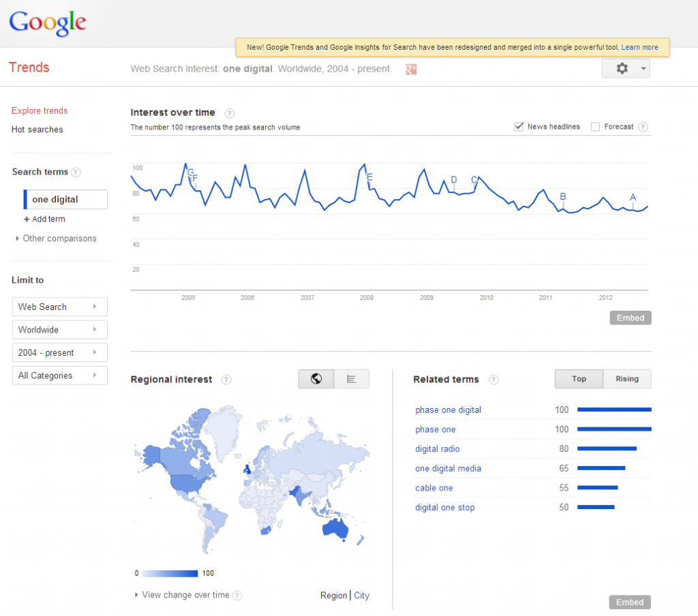This screenshot has height=616, width=698.
Task: Click the bar for cable one
Action: click(597, 487)
